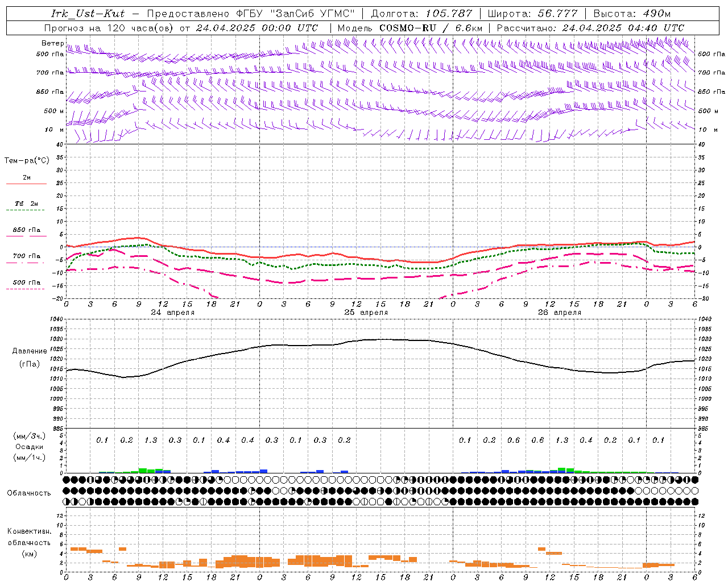Click the longitude value 105.787
This screenshot has width=728, height=582.
450,14
